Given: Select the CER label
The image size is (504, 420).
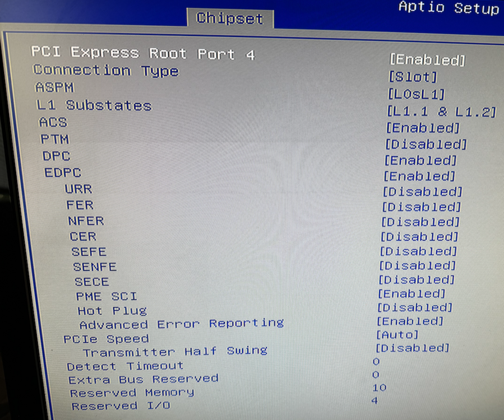Looking at the screenshot, I should pyautogui.click(x=83, y=236).
